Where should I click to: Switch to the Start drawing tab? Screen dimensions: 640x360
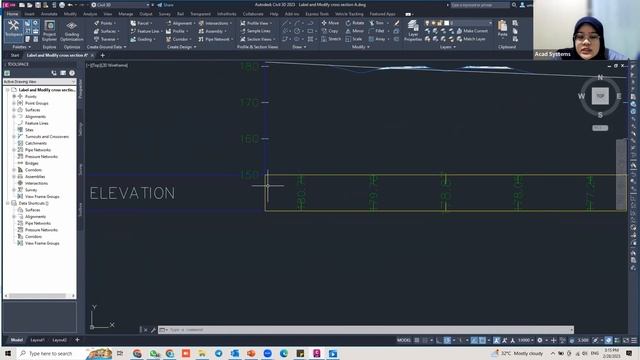(15, 55)
